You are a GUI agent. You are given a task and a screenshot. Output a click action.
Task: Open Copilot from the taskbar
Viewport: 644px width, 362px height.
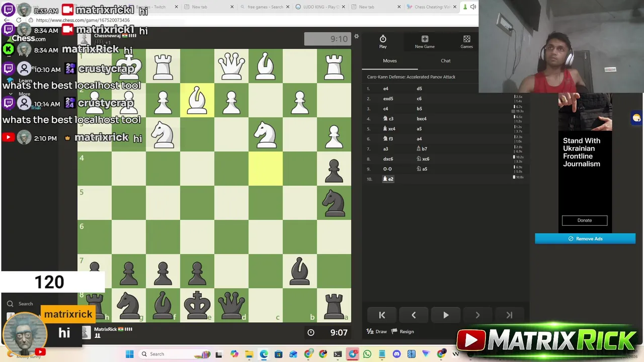pyautogui.click(x=234, y=354)
